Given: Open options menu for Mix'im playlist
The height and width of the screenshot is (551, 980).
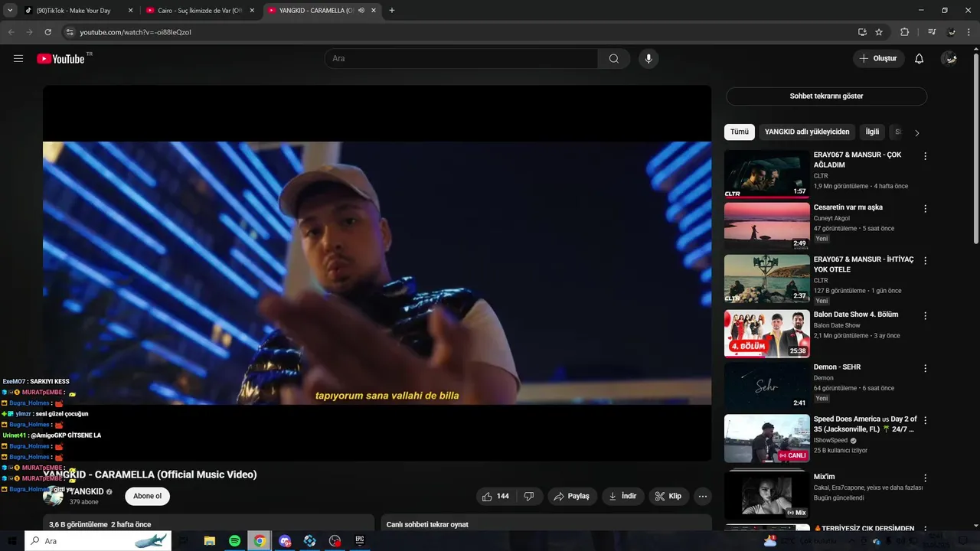Looking at the screenshot, I should [x=925, y=478].
